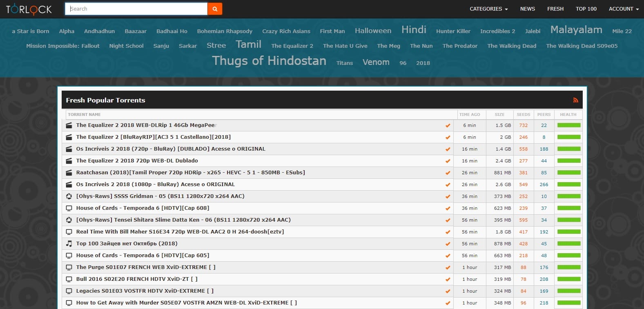Screen dimensions: 644x309
Task: Focus the search input field
Action: pos(137,9)
